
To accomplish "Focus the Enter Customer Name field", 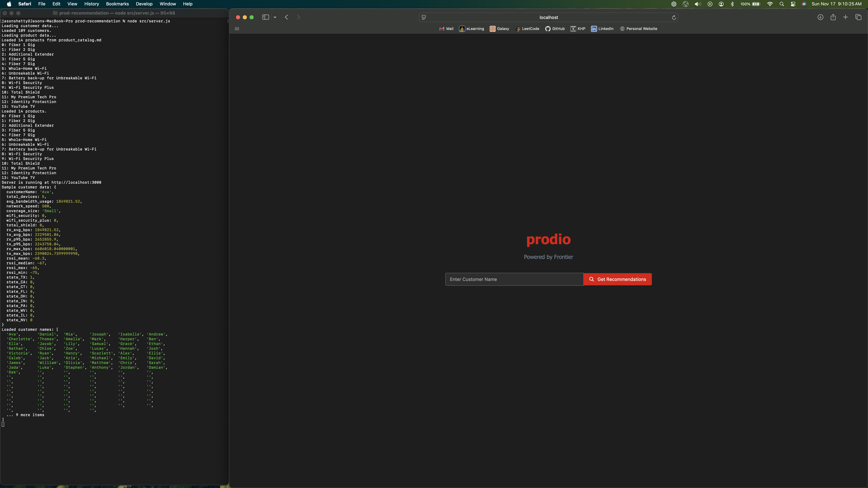I will pyautogui.click(x=514, y=279).
